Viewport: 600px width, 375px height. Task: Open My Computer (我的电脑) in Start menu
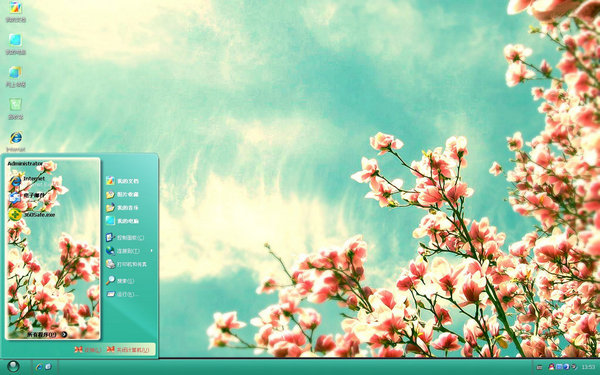pyautogui.click(x=123, y=221)
